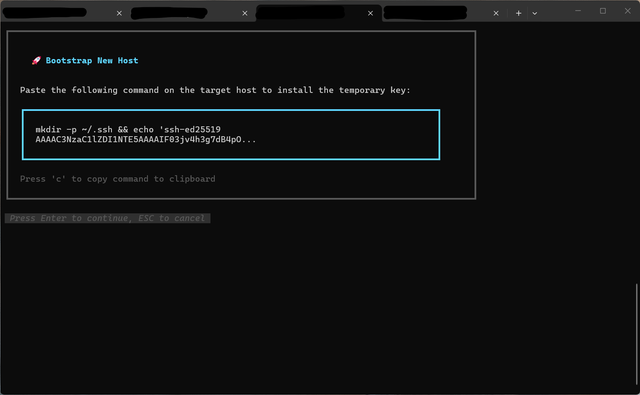Close the currently active terminal tab
Screen dimensions: 640x395
[x=370, y=13]
